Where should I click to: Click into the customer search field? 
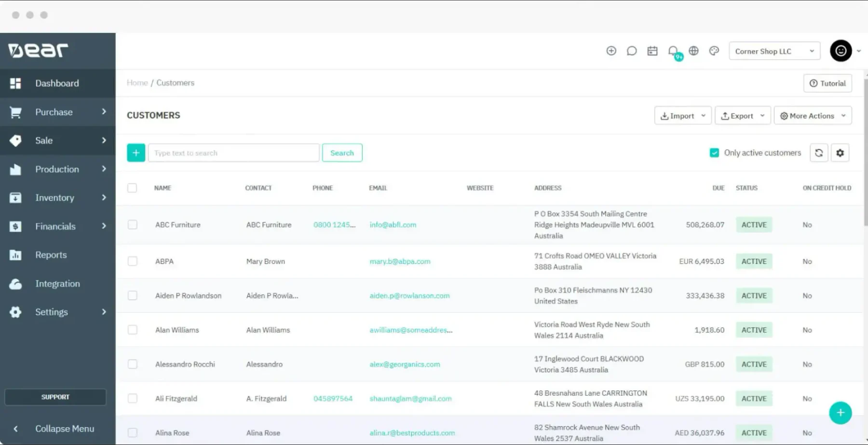pos(234,153)
